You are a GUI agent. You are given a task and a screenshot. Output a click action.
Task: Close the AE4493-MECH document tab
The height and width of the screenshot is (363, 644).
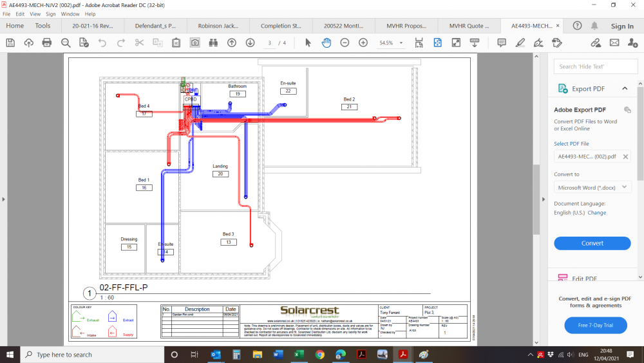click(x=558, y=26)
